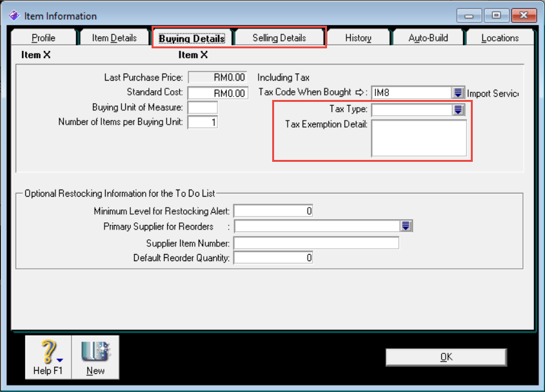Open the Primary Supplier for Reorders dropdown
This screenshot has width=545, height=392.
[x=406, y=226]
